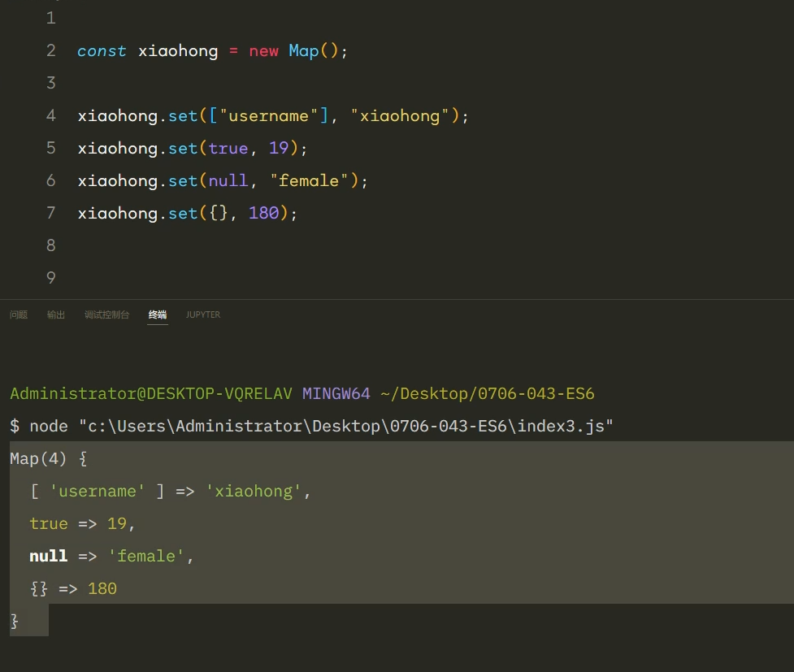
Task: Click line number 4 in the gutter
Action: pyautogui.click(x=51, y=115)
